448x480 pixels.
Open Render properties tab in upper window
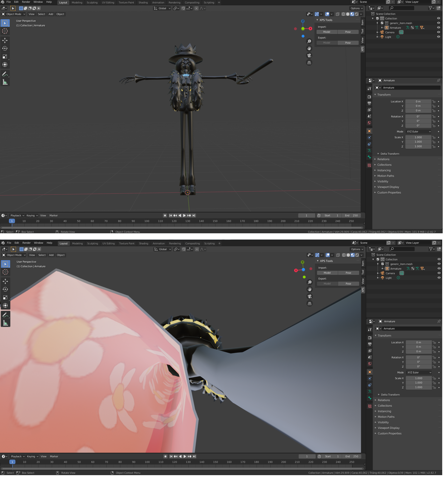(x=369, y=97)
